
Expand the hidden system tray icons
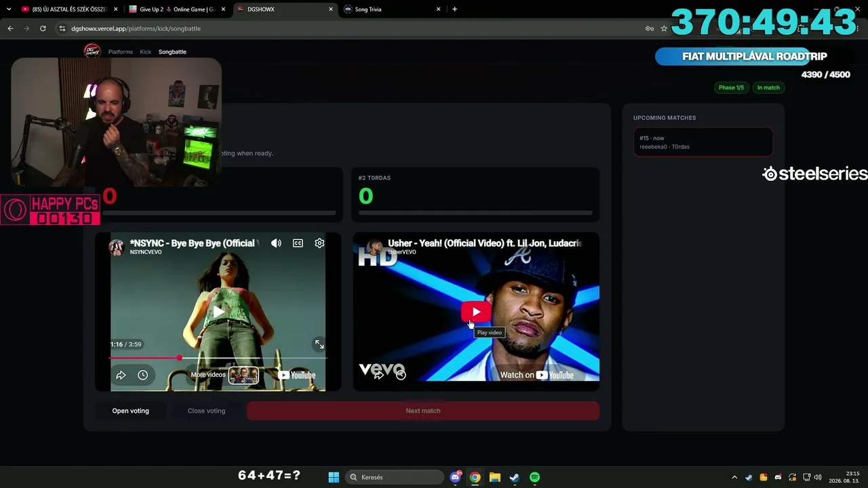coord(734,477)
